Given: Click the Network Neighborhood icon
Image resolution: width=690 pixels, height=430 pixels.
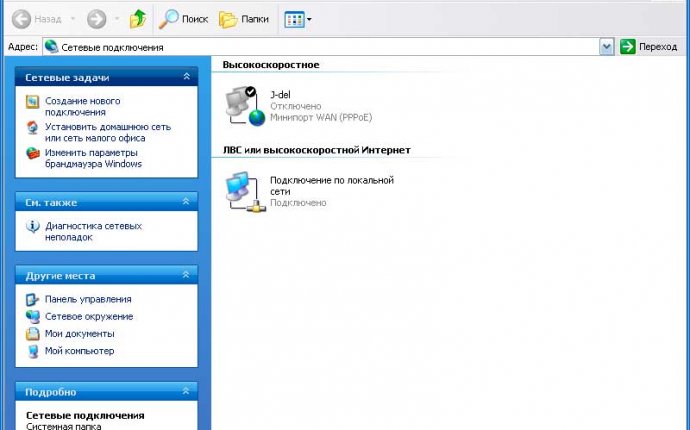Looking at the screenshot, I should 32,317.
